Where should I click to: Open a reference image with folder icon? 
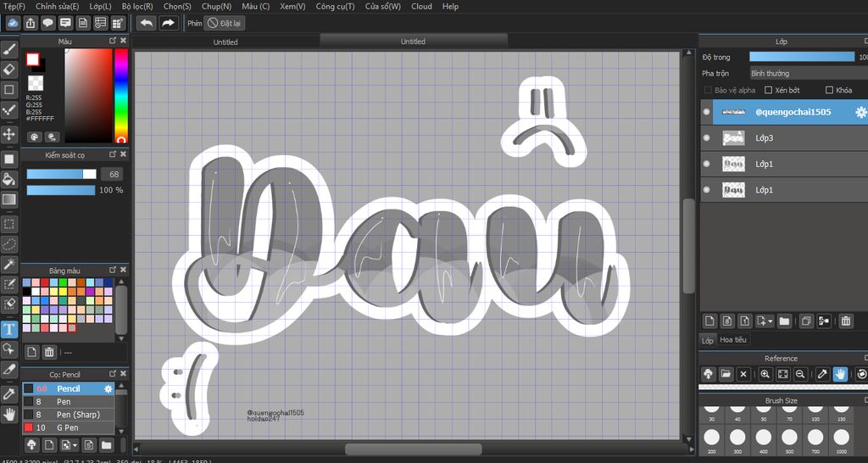tap(726, 375)
